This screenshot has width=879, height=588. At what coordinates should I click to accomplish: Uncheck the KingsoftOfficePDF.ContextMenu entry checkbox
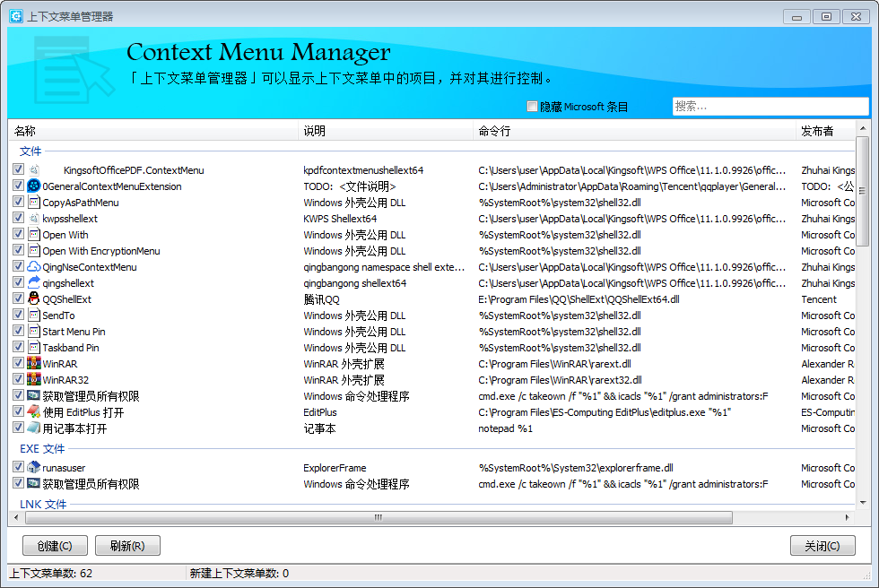(18, 170)
